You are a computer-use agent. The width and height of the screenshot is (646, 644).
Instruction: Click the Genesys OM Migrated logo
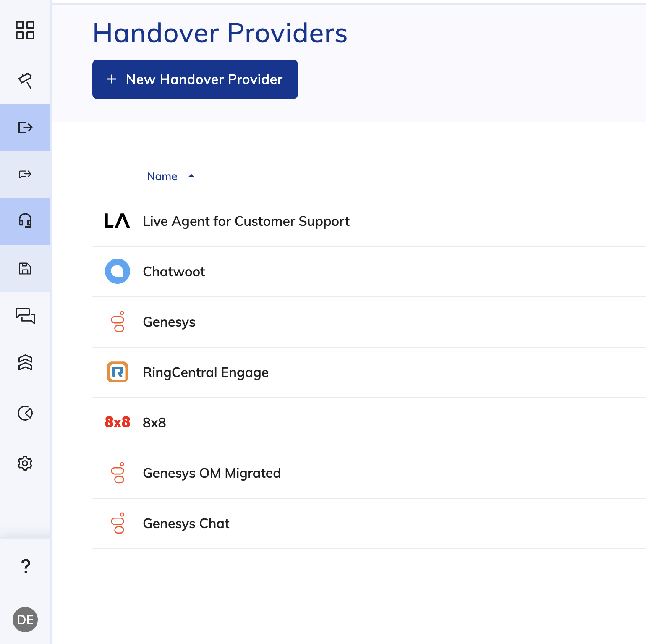tap(118, 473)
